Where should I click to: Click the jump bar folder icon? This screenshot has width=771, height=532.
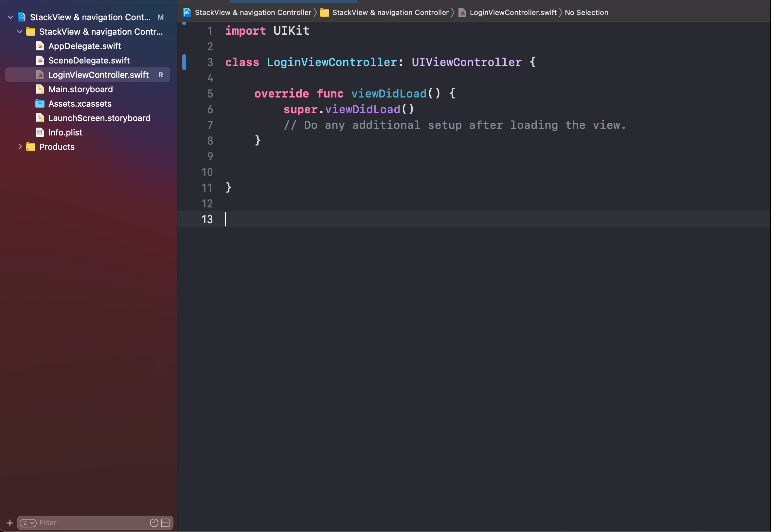click(x=325, y=13)
